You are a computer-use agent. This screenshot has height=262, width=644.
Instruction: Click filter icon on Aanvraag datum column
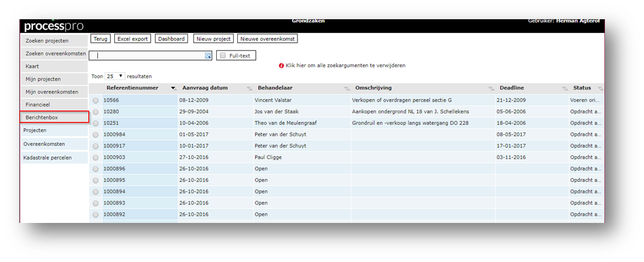pos(249,88)
